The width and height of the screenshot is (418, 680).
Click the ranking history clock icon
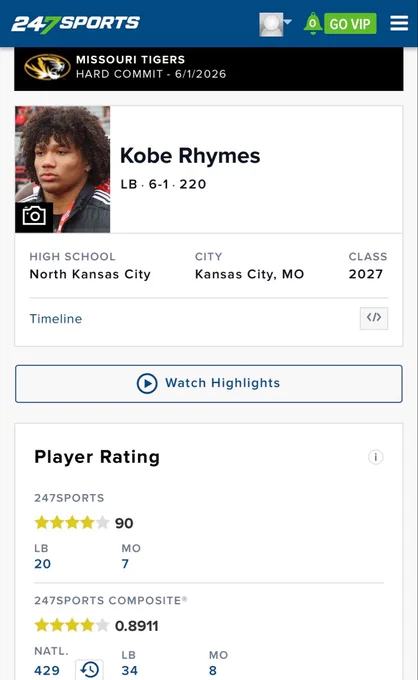(x=89, y=670)
